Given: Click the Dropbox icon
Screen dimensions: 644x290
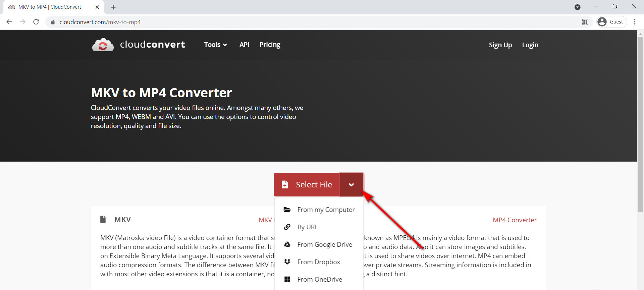Looking at the screenshot, I should coord(287,262).
